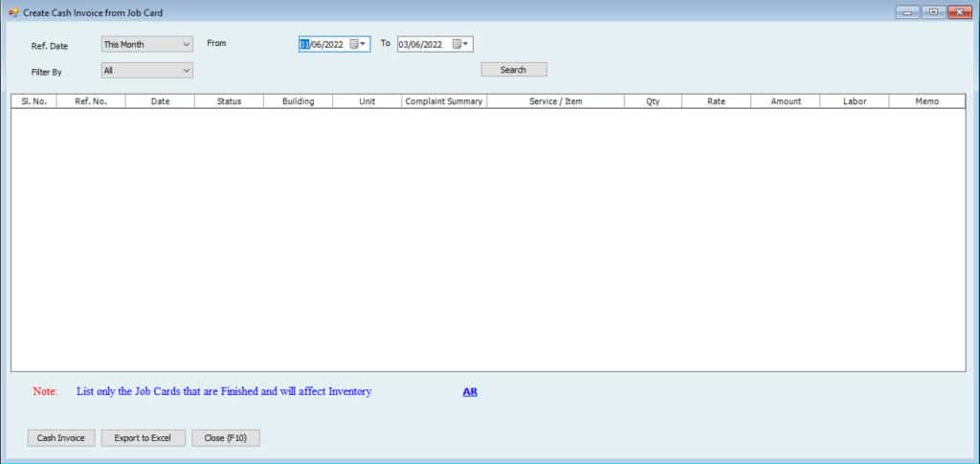
Task: Click the Complaint Summary column header
Action: click(x=444, y=101)
